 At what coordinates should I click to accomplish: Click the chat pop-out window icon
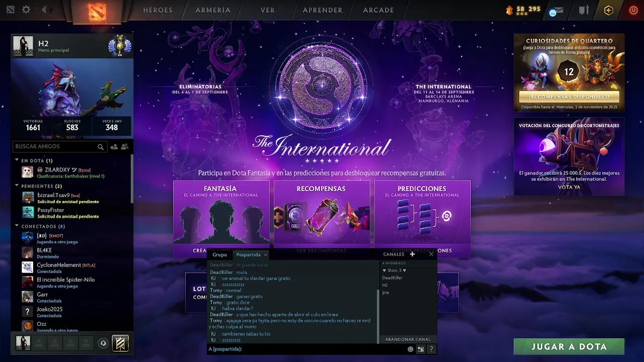421,349
